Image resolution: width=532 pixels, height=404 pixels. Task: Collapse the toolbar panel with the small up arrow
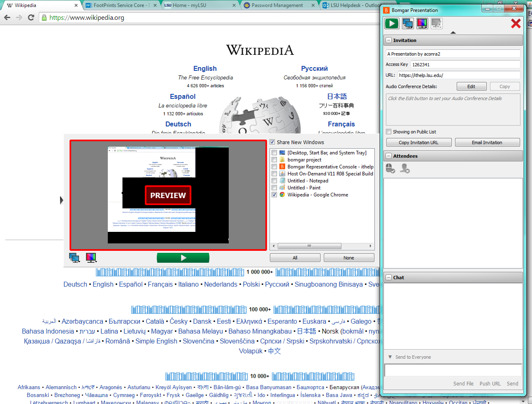[x=453, y=33]
